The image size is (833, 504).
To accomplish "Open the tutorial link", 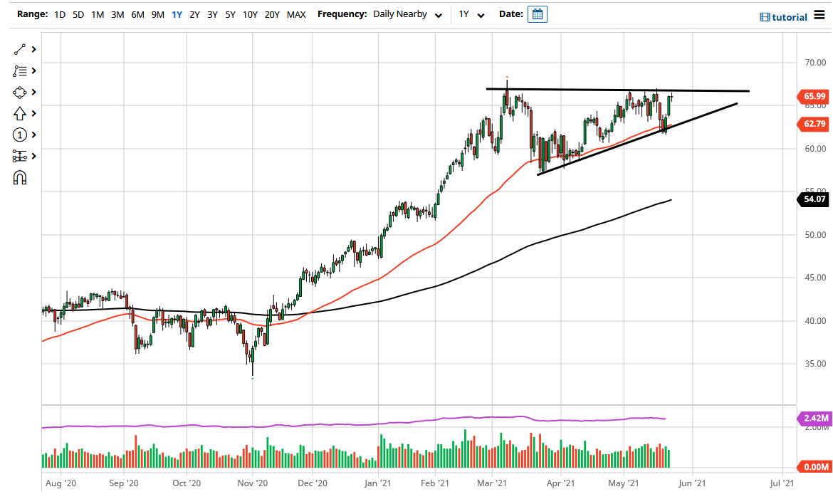I will (x=790, y=16).
